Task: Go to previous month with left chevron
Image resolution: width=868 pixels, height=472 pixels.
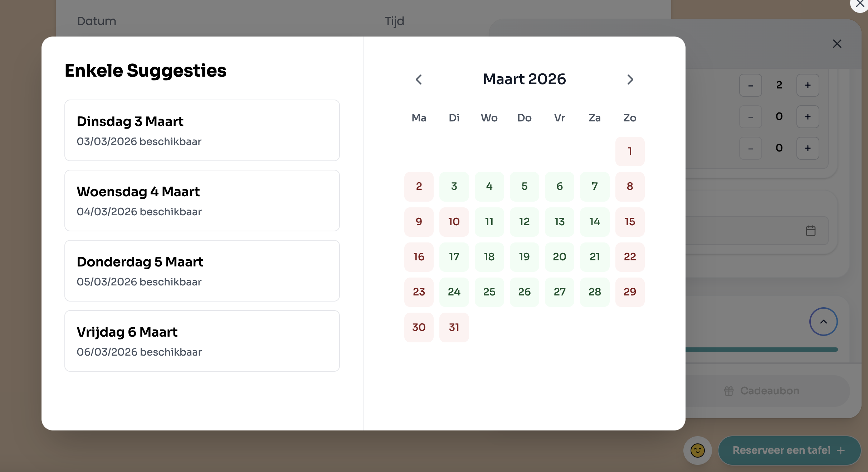Action: [x=419, y=80]
